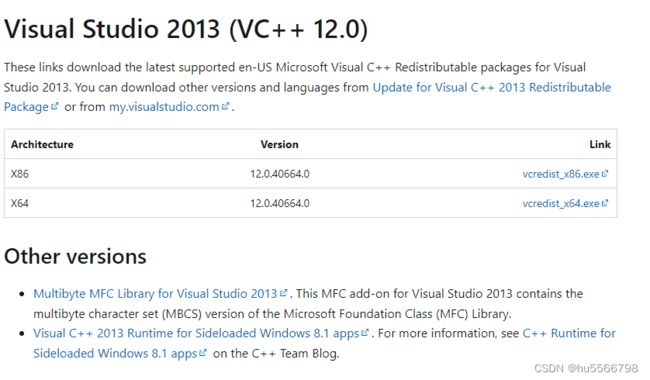Open Visual C++ 2013 Runtime for Sideloaded apps
Screen dimensions: 650x380
click(x=196, y=333)
